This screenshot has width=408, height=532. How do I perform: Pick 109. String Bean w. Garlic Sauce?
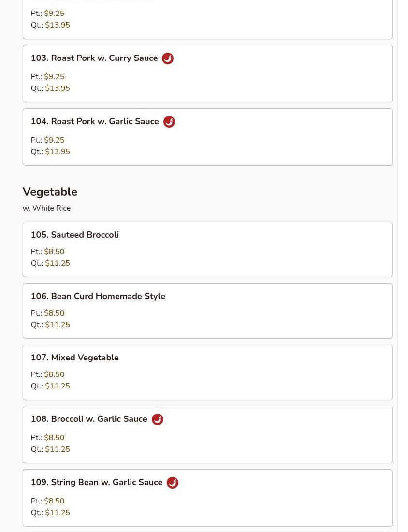97,482
